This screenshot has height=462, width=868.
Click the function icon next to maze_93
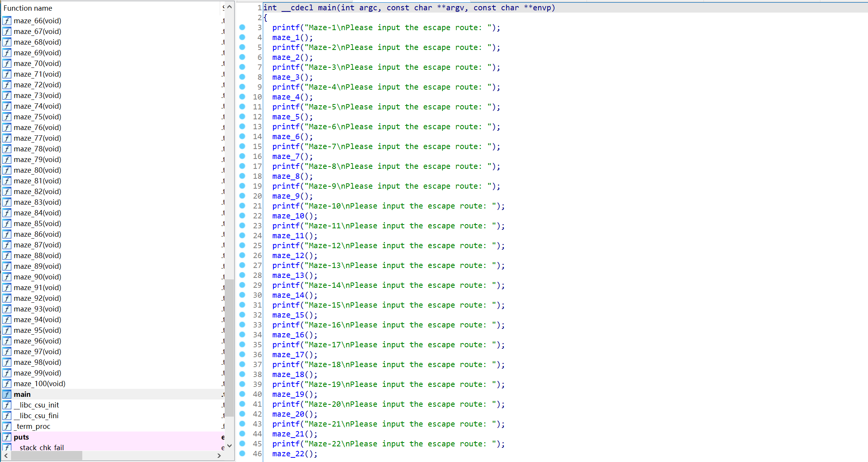tap(7, 309)
